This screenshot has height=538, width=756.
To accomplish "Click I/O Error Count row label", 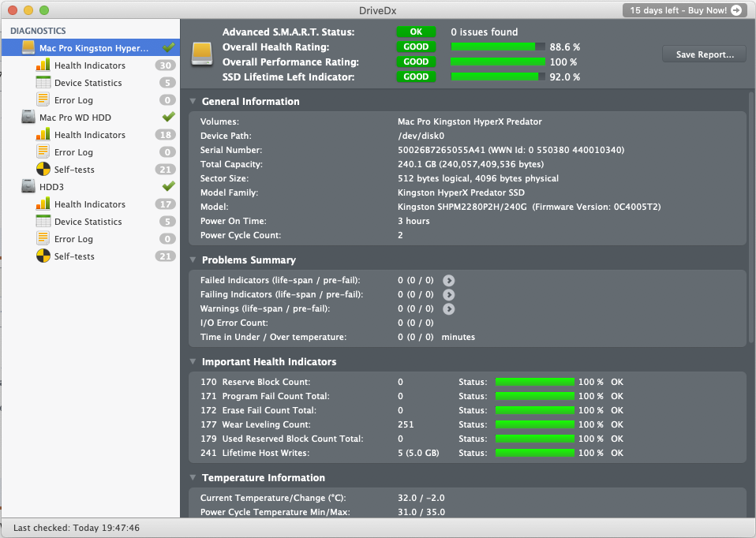I will [x=234, y=323].
